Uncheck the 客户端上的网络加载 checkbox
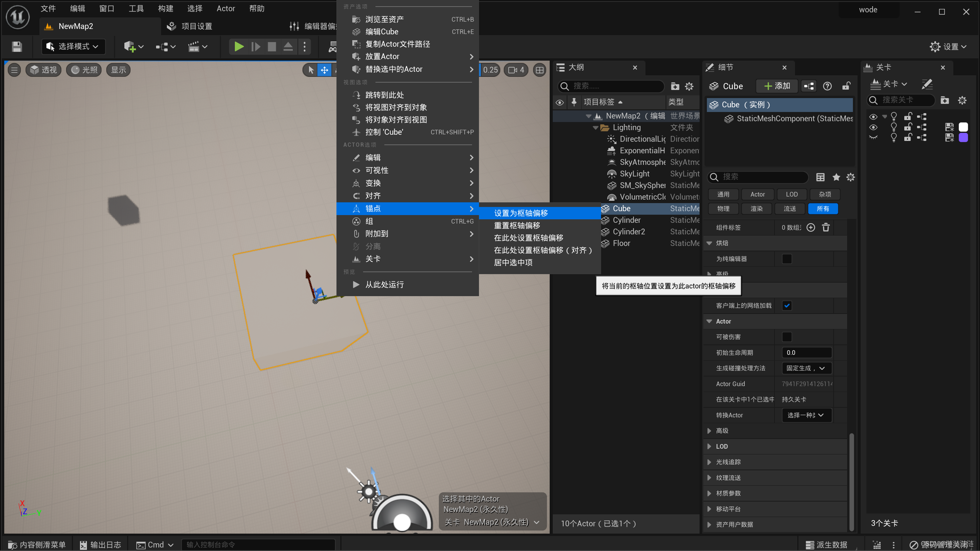The image size is (980, 551). point(787,305)
